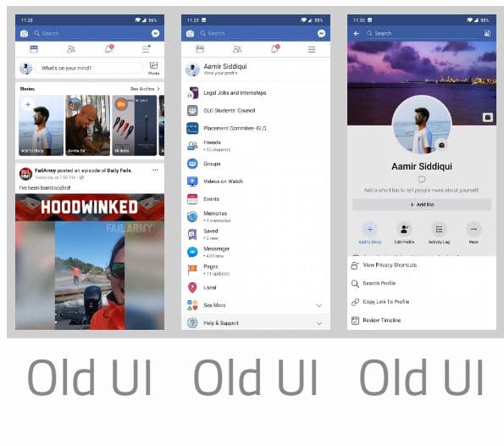Click the Add Bio button
The image size is (504, 446).
pos(422,204)
